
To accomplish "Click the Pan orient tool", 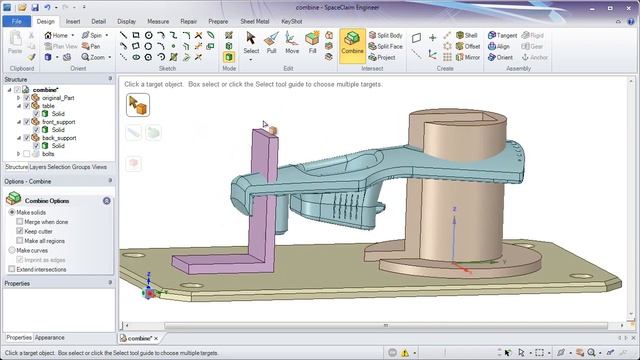I will tap(91, 46).
